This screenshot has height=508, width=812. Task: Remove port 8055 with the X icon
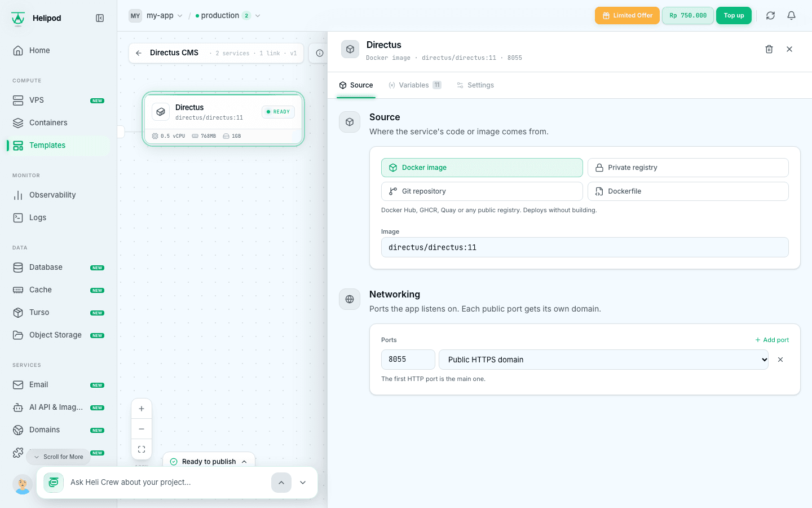780,360
